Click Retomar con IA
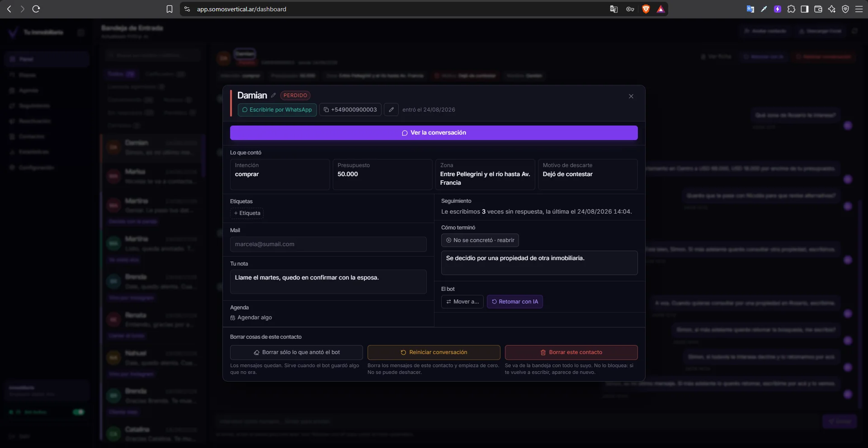Image resolution: width=868 pixels, height=448 pixels. point(515,302)
